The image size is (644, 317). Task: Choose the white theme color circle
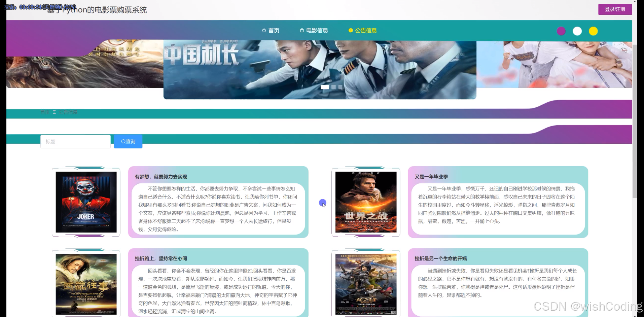click(x=577, y=31)
